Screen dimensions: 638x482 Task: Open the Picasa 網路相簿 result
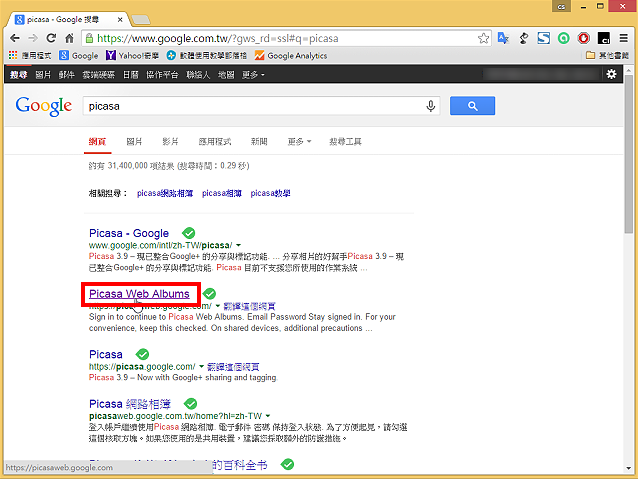130,404
